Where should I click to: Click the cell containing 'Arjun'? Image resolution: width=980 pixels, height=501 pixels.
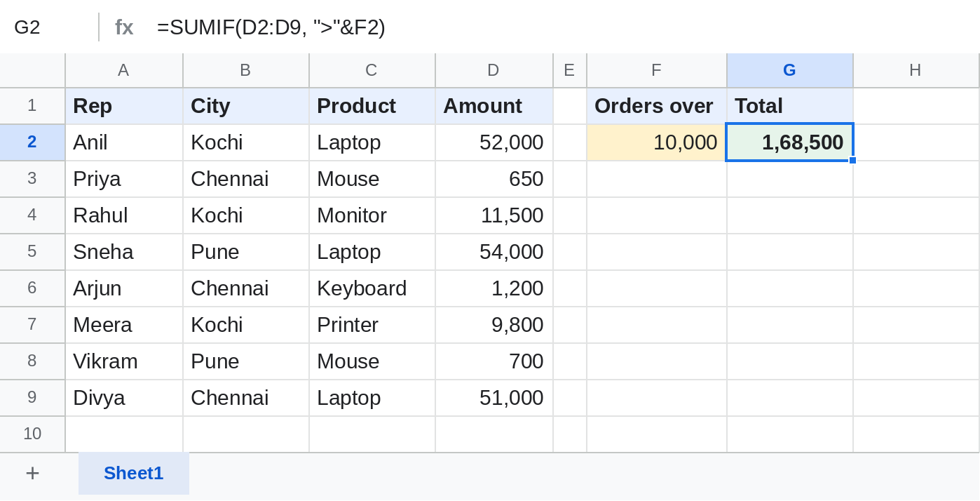(124, 288)
